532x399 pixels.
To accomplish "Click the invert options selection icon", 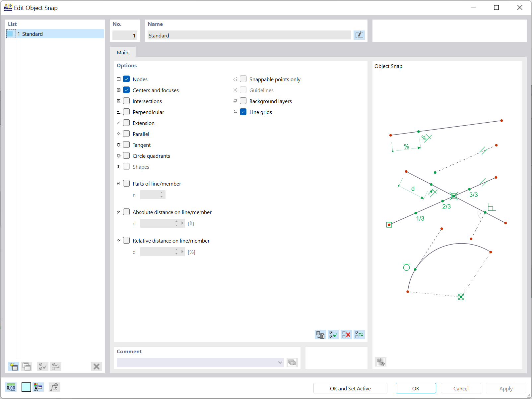I will [359, 335].
